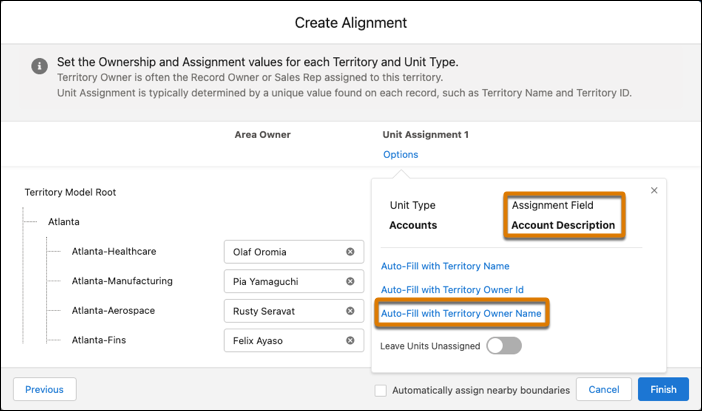This screenshot has height=411, width=702.
Task: Click the Create Alignment title
Action: (351, 22)
